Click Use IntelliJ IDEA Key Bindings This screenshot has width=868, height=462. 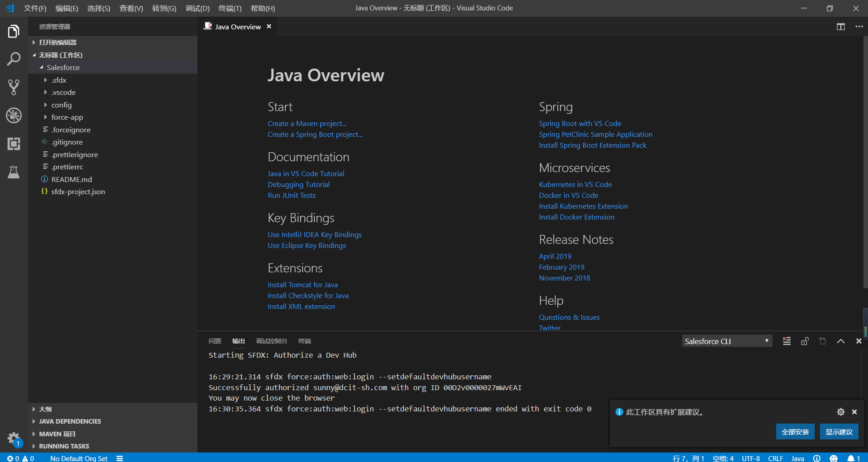coord(315,235)
